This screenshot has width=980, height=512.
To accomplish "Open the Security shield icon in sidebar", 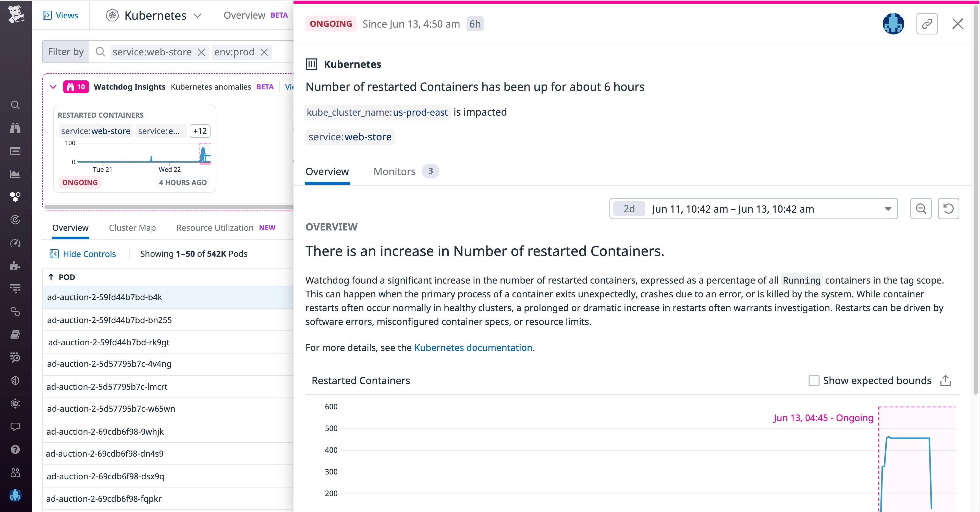I will click(x=15, y=380).
